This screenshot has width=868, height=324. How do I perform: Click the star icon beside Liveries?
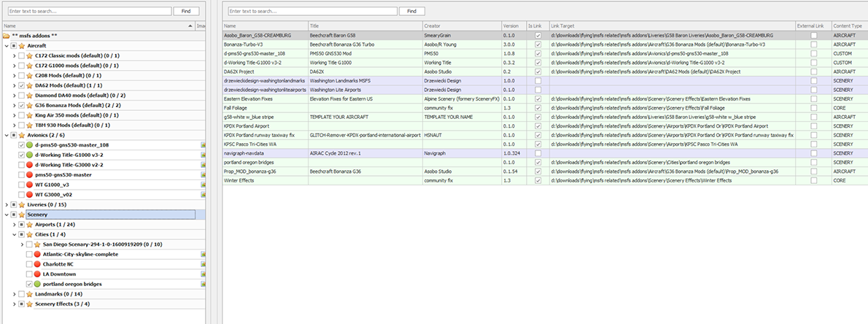(22, 204)
